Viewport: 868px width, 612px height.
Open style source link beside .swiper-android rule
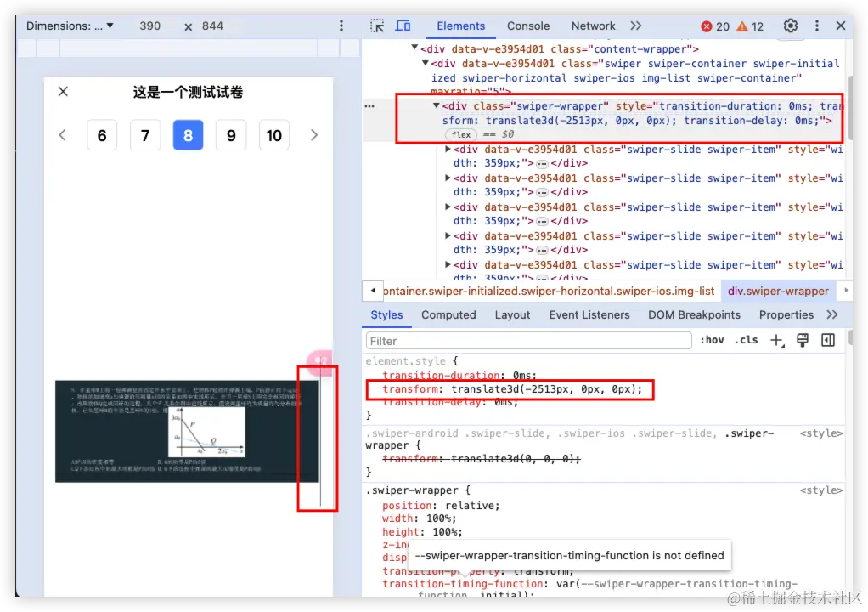click(821, 433)
